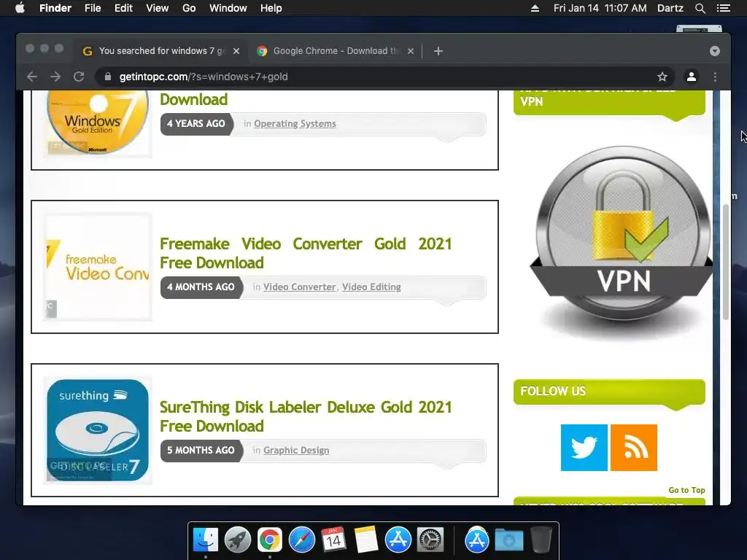Click the '5 MONTHS AGO' date badge

201,451
